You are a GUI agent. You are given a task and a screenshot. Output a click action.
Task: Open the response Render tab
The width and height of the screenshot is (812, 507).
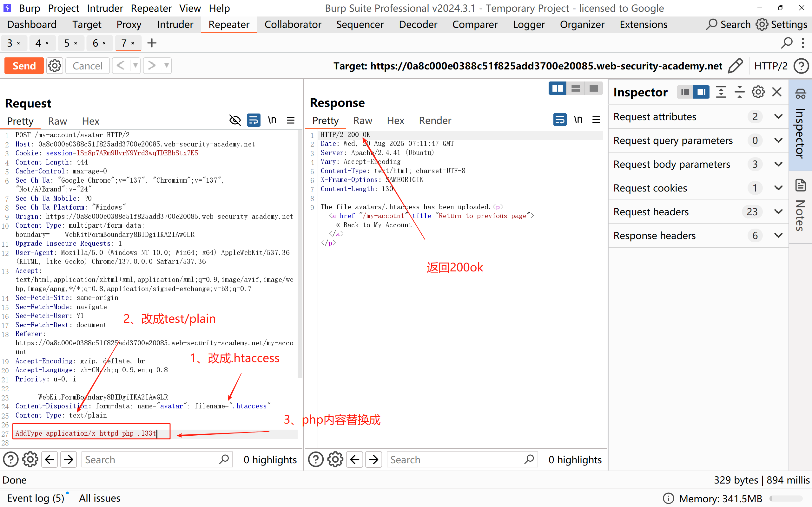[435, 120]
